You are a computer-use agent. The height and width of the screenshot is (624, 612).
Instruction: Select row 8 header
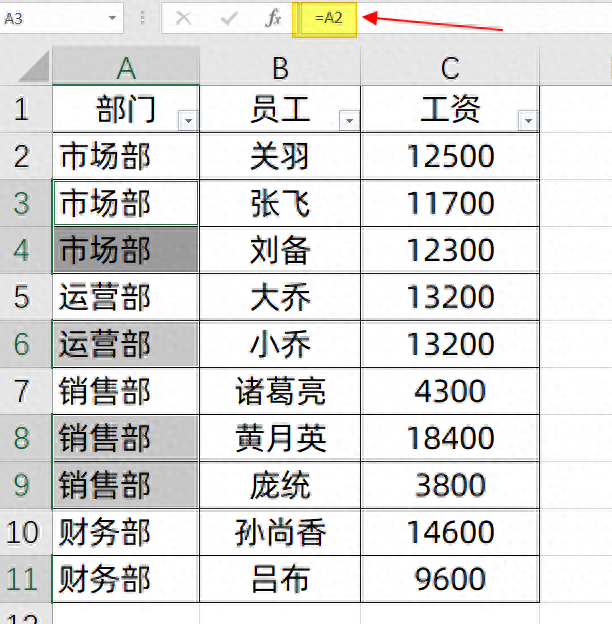pyautogui.click(x=25, y=438)
